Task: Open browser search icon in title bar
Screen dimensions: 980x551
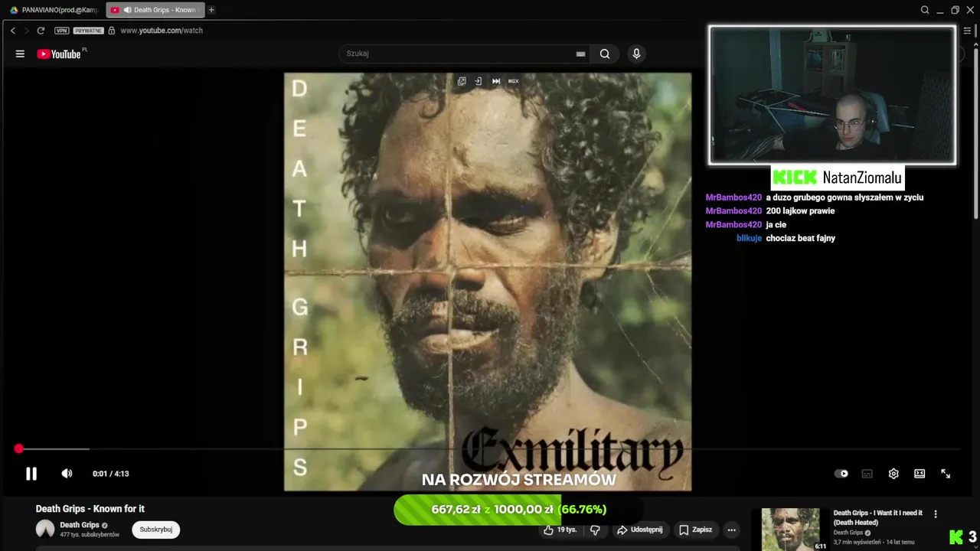Action: (925, 10)
